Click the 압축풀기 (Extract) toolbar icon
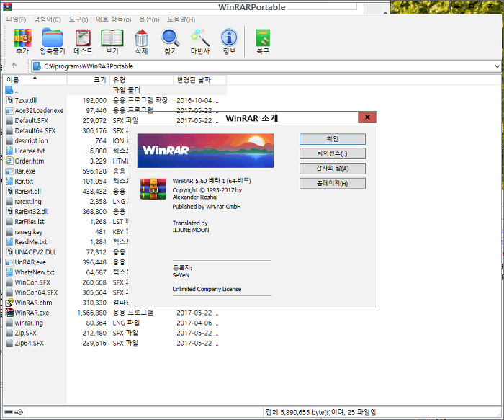This screenshot has height=420, width=504. coord(53,41)
